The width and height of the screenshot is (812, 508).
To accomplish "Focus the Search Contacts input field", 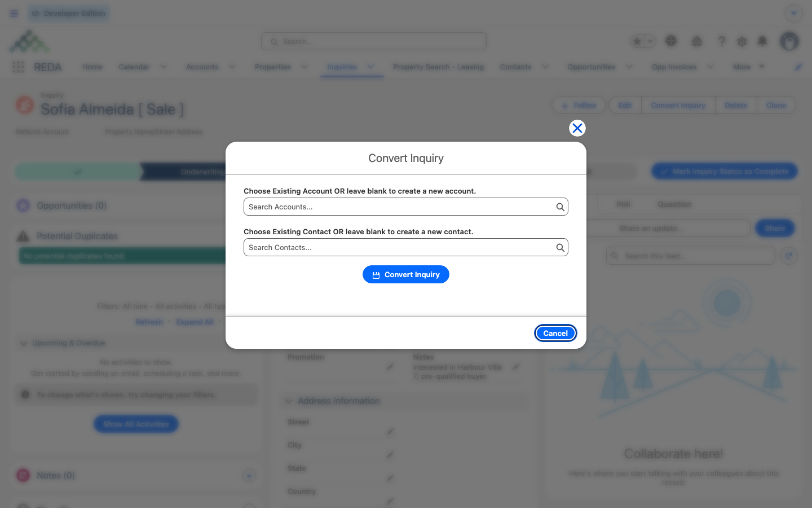I will pyautogui.click(x=406, y=247).
